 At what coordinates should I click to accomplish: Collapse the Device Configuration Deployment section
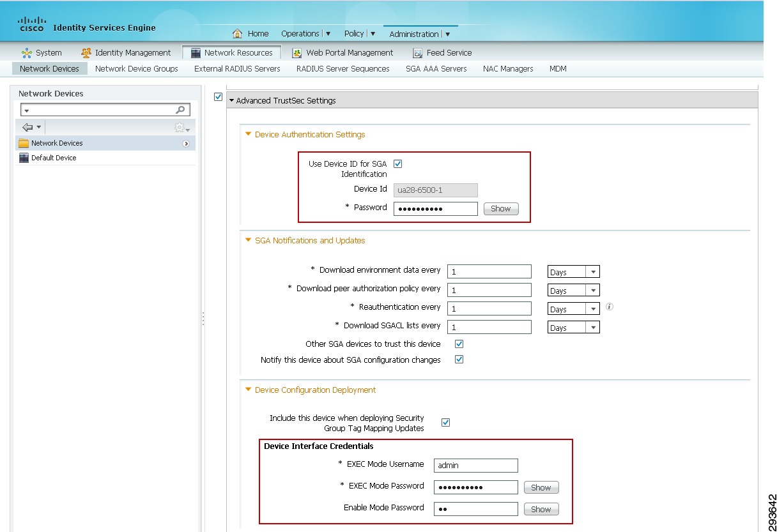pyautogui.click(x=249, y=390)
